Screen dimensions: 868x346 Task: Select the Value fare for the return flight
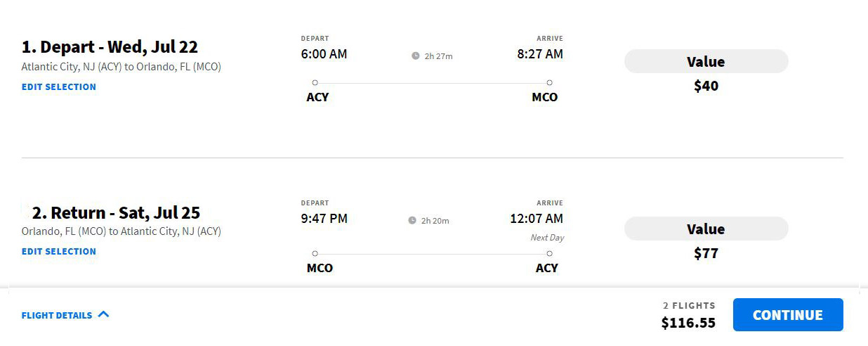point(706,229)
